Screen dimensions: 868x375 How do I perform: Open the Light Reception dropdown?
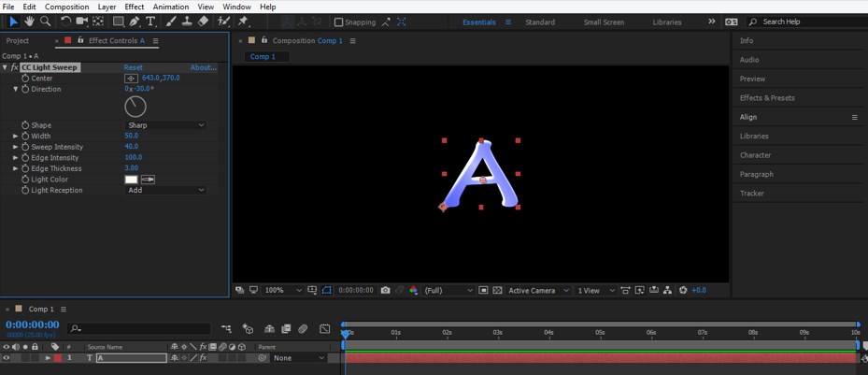coord(165,191)
